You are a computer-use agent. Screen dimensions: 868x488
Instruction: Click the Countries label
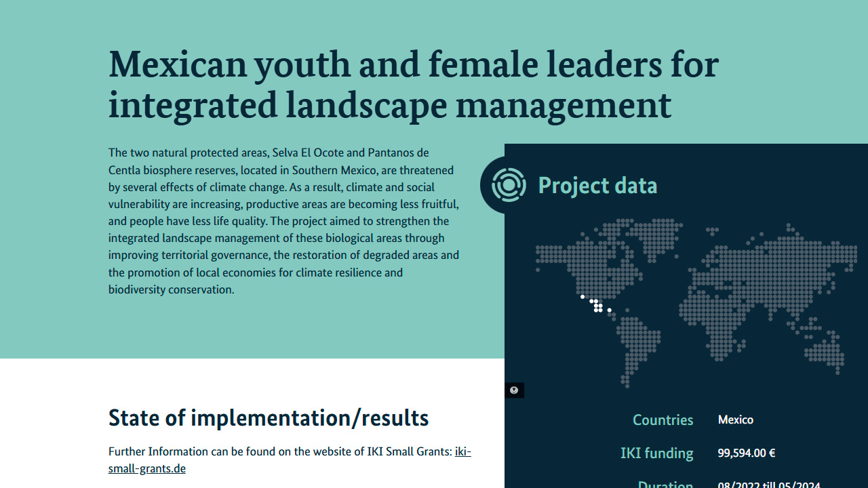pyautogui.click(x=663, y=420)
